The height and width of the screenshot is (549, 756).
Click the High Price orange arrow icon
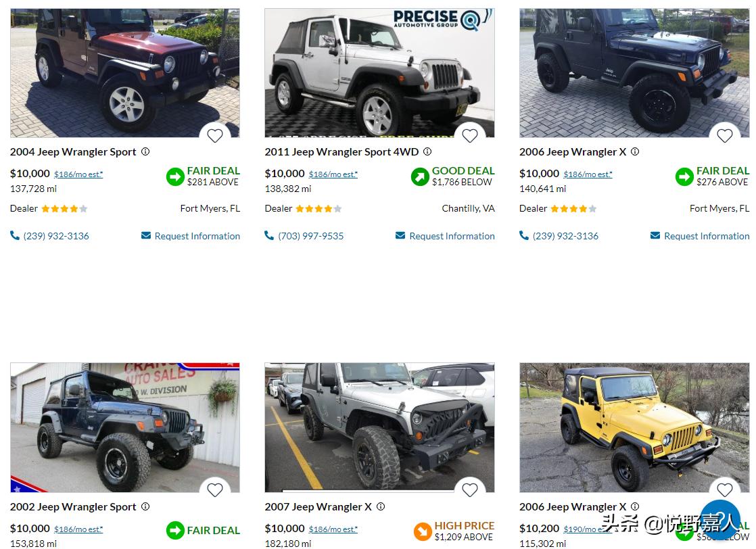(x=423, y=531)
